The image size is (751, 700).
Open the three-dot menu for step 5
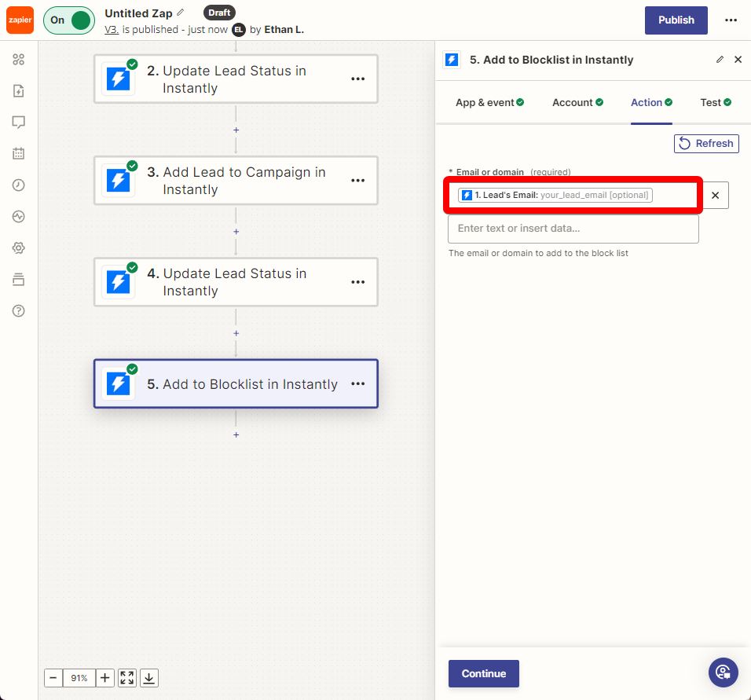357,383
